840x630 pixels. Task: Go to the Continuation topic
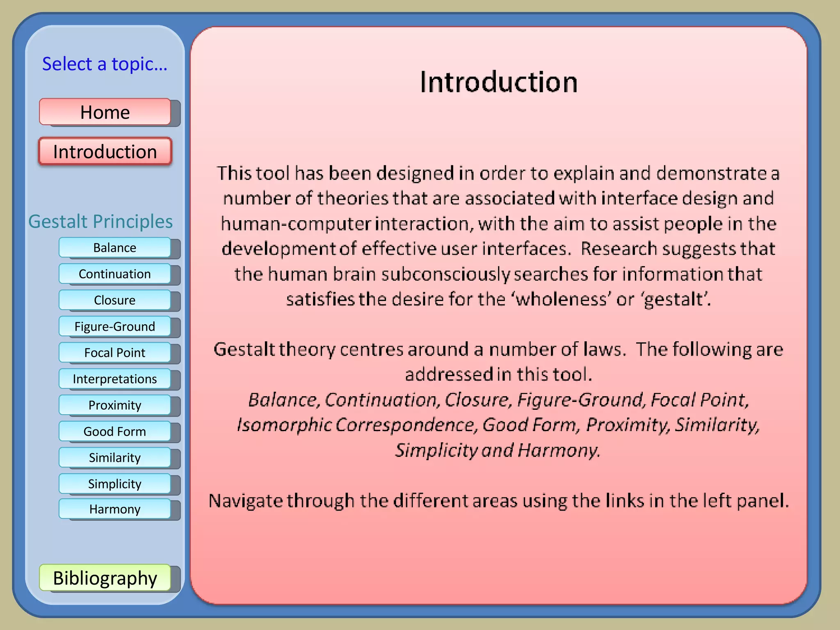tap(114, 274)
